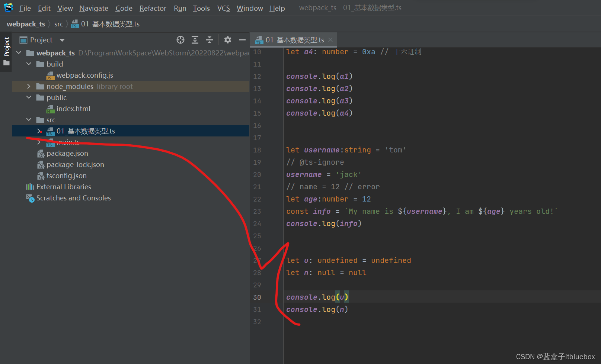Select package.json in the tree
This screenshot has width=601, height=364.
tap(67, 154)
